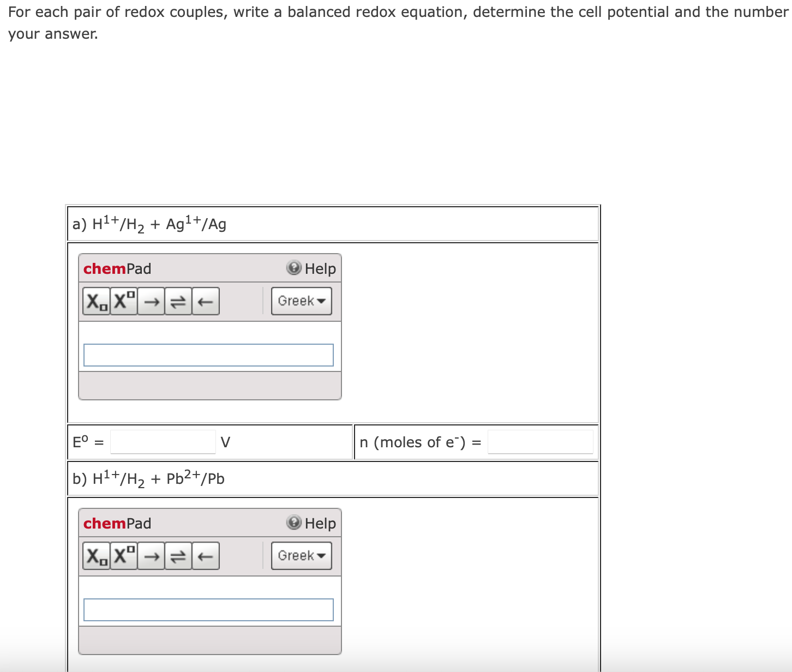Focus the n (moles of e⁻) input

(541, 442)
